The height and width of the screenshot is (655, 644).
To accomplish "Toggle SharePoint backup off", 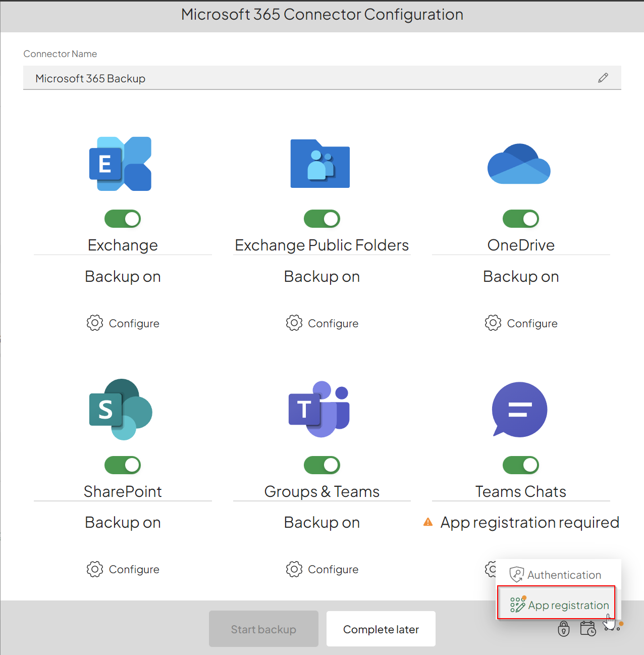I will (123, 465).
